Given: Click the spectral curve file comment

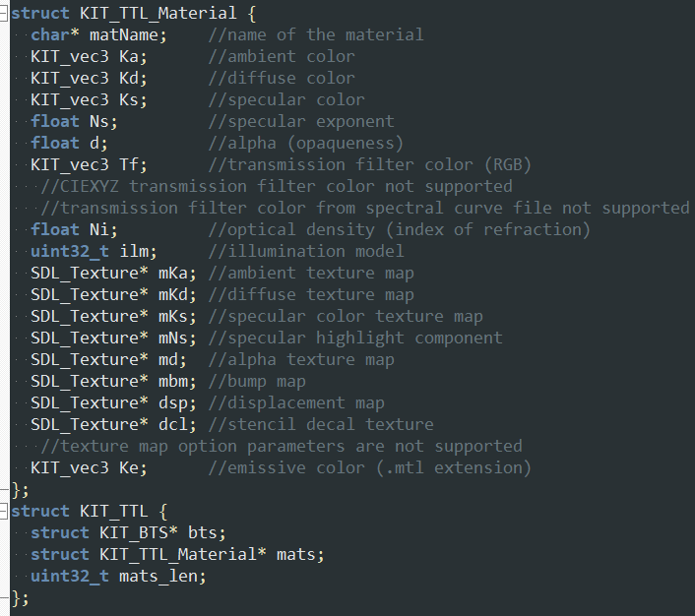Looking at the screenshot, I should pyautogui.click(x=364, y=208).
